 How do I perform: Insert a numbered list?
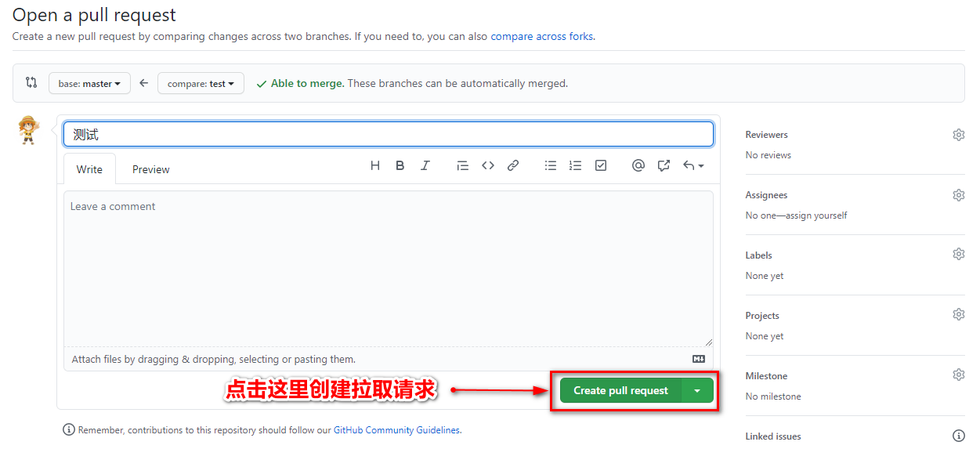tap(576, 165)
